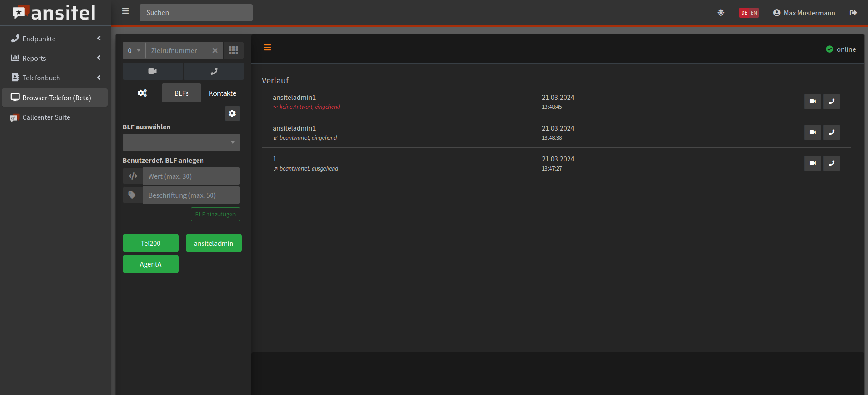Toggle the light/dark theme icon
868x395 pixels.
(x=721, y=13)
